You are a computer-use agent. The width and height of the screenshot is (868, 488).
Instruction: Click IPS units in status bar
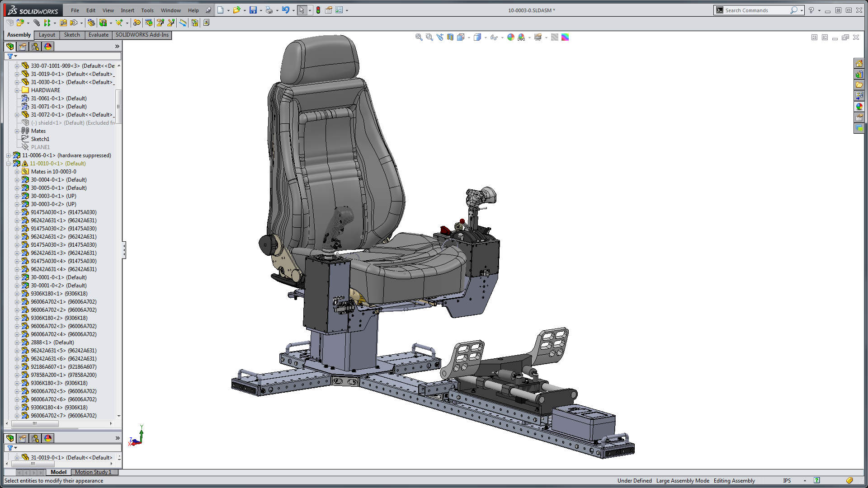point(787,480)
